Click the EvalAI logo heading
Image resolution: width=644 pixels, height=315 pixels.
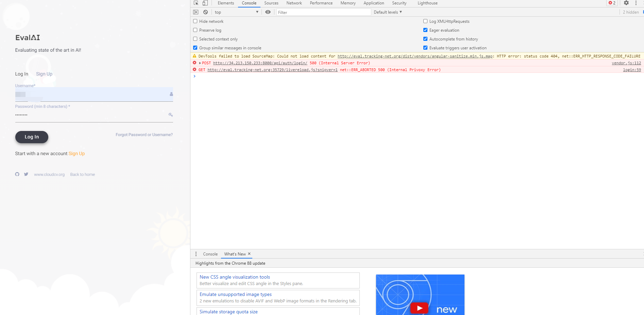pyautogui.click(x=28, y=37)
